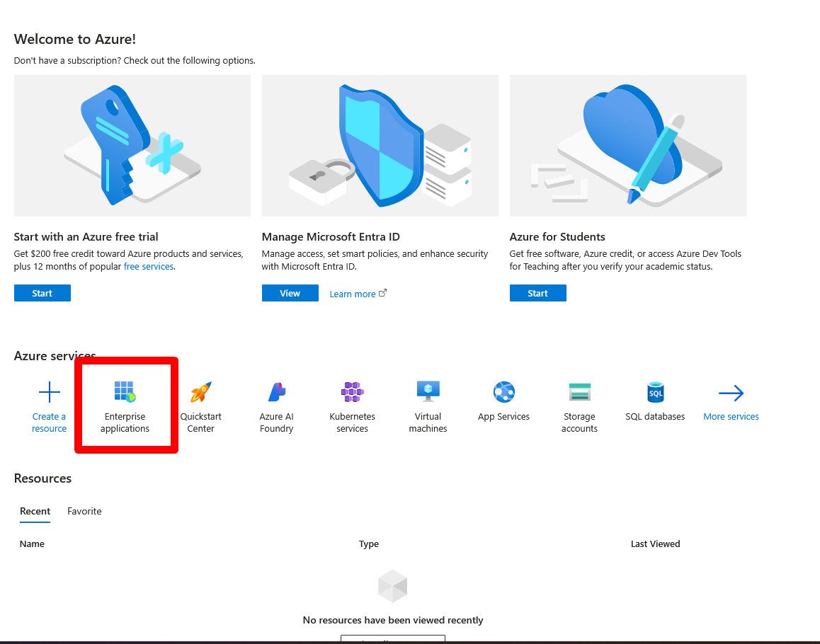Image resolution: width=820 pixels, height=644 pixels.
Task: Open App Services globe icon
Action: [x=504, y=392]
